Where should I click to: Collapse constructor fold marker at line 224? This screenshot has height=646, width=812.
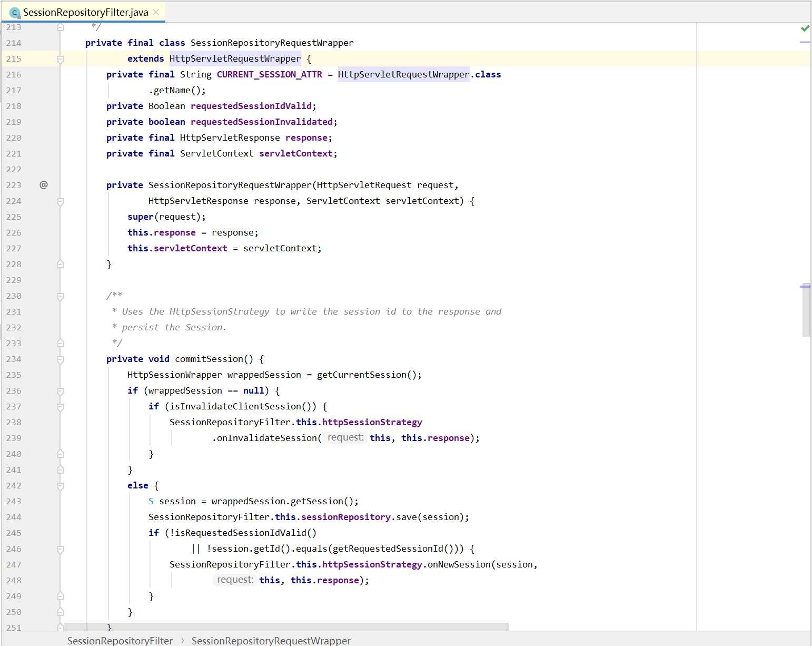(x=61, y=201)
